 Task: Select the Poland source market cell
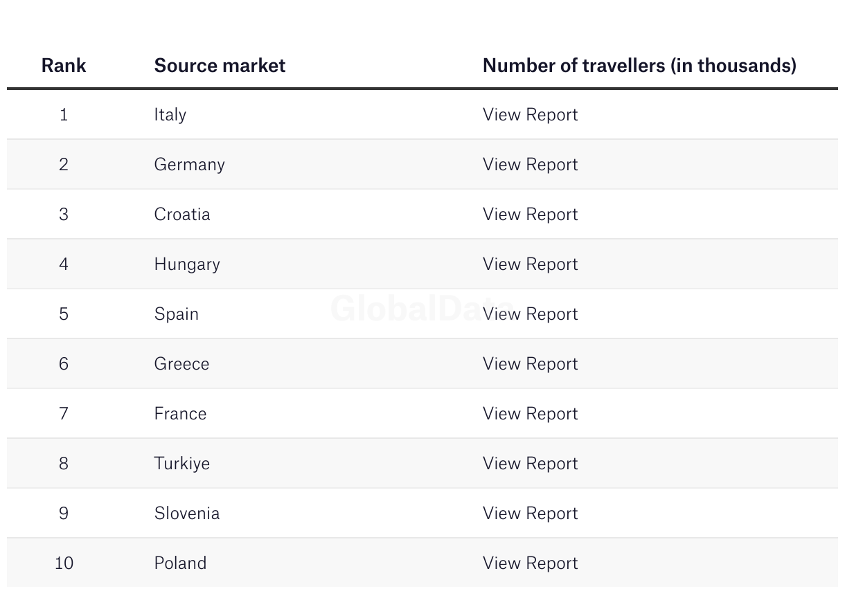pos(180,563)
